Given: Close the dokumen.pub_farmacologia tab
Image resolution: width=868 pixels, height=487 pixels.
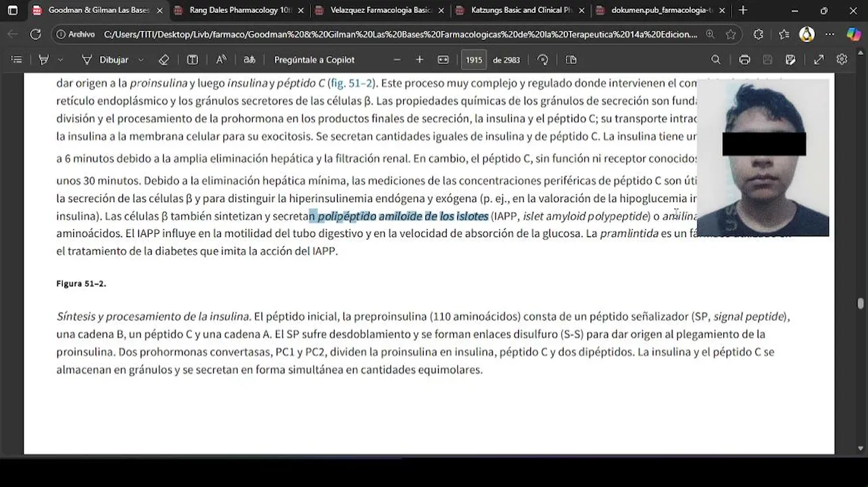Looking at the screenshot, I should click(x=722, y=11).
